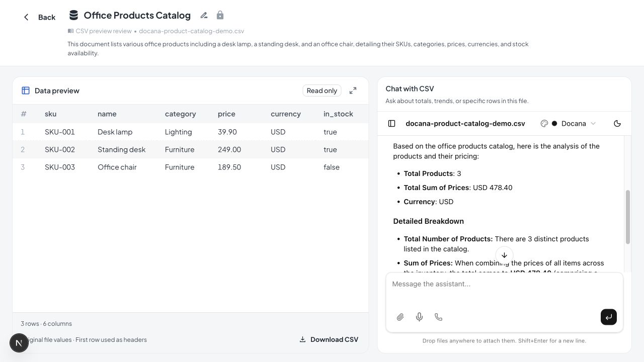The height and width of the screenshot is (362, 644).
Task: Expand the data preview to fullscreen
Action: point(353,90)
